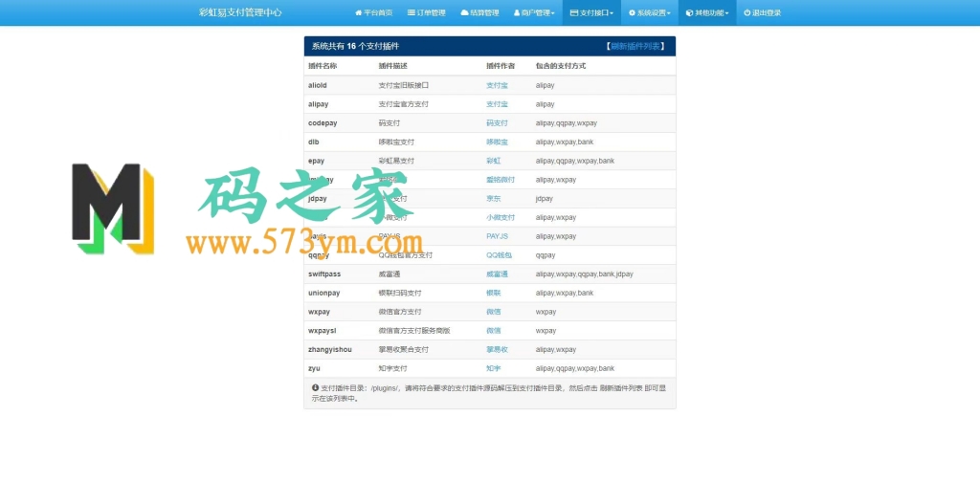Open the 码支付 author link
Viewport: 980px width, 482px height.
click(x=497, y=123)
